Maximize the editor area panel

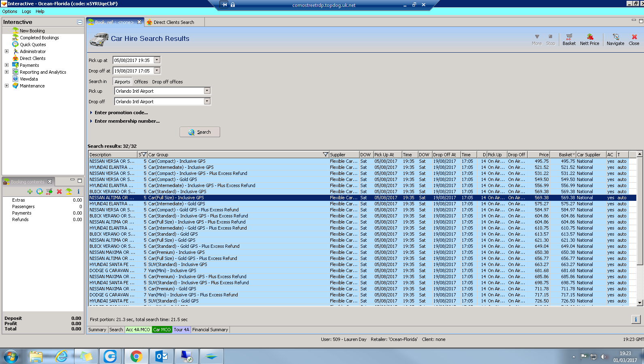pos(641,21)
